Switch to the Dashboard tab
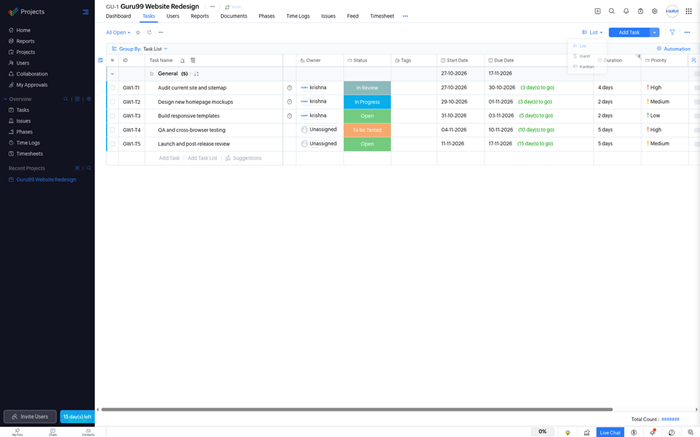This screenshot has height=437, width=700. (x=118, y=16)
